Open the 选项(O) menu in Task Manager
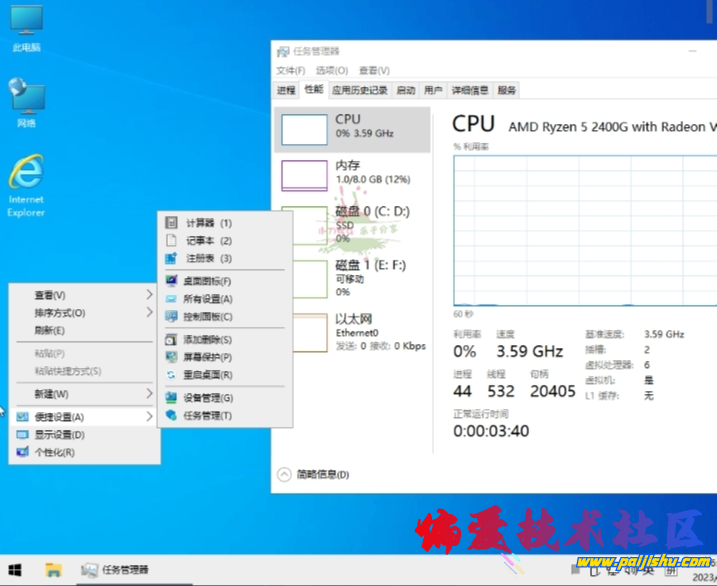 (331, 71)
